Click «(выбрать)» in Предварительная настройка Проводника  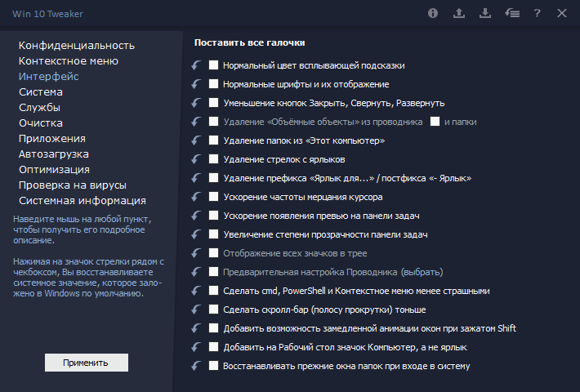click(422, 272)
